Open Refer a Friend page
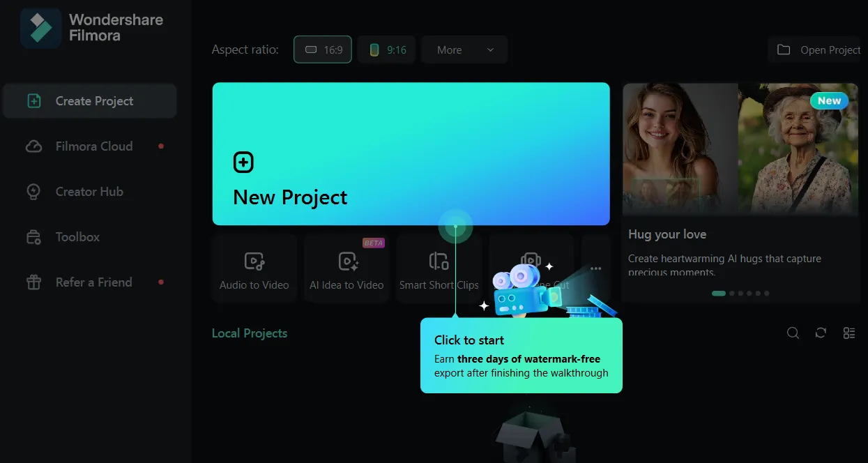 (x=93, y=282)
